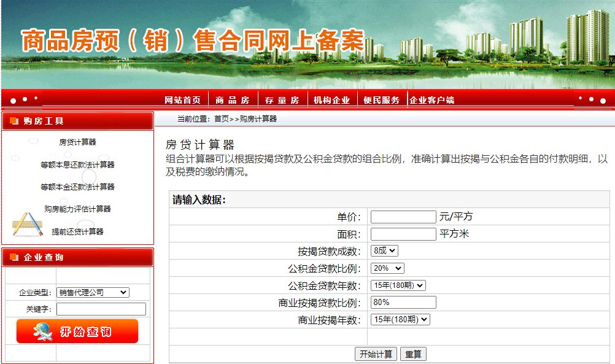Click the 单价 input field
615x364 pixels.
(x=403, y=217)
